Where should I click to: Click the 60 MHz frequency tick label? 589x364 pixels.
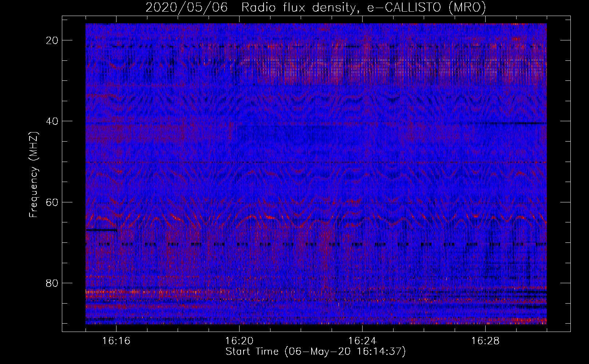[x=52, y=202]
